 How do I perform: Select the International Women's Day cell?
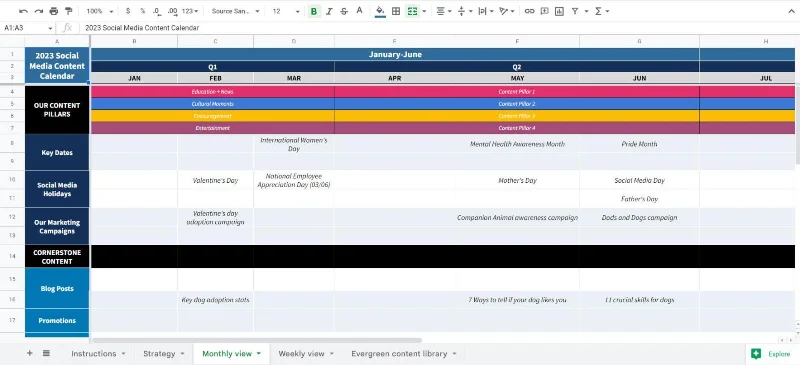[x=294, y=144]
